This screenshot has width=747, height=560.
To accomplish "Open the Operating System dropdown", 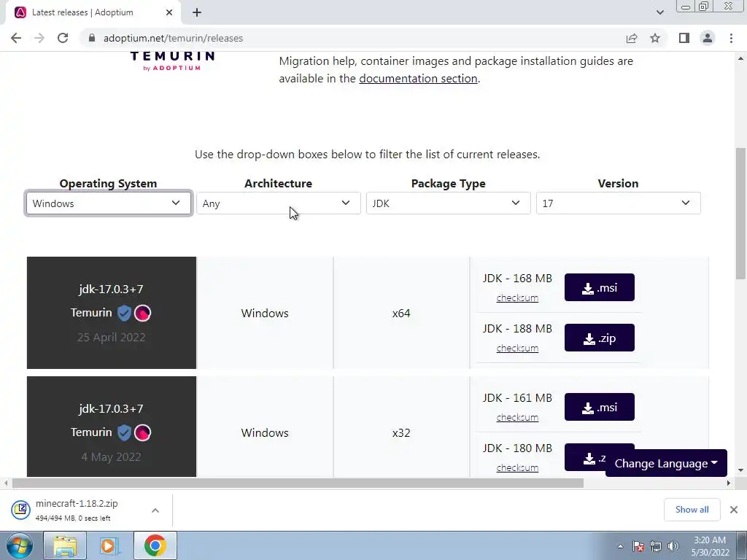I will 109,203.
